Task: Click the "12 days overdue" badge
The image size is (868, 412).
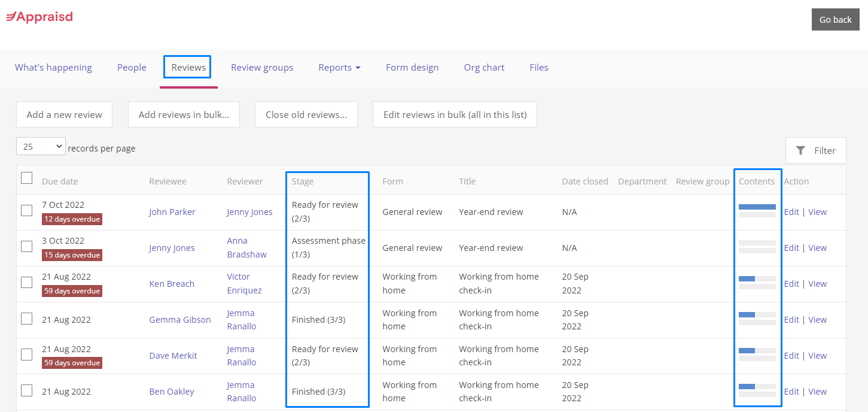Action: [x=72, y=219]
